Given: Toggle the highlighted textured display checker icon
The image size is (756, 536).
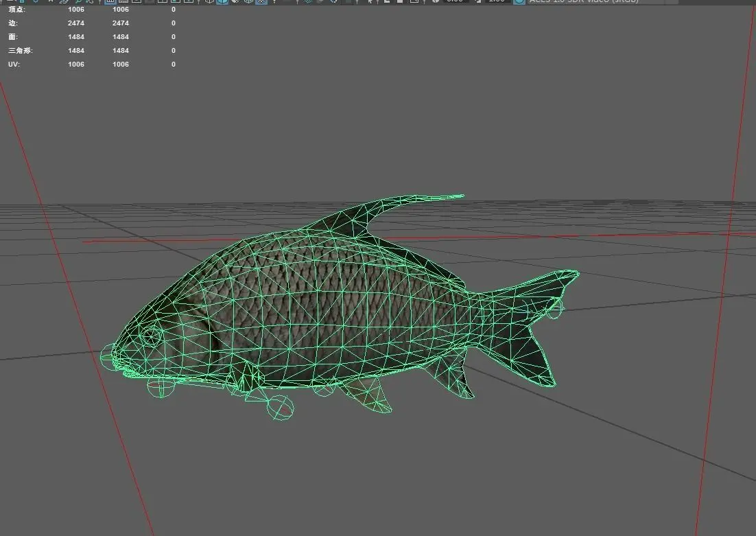Looking at the screenshot, I should point(261,1).
